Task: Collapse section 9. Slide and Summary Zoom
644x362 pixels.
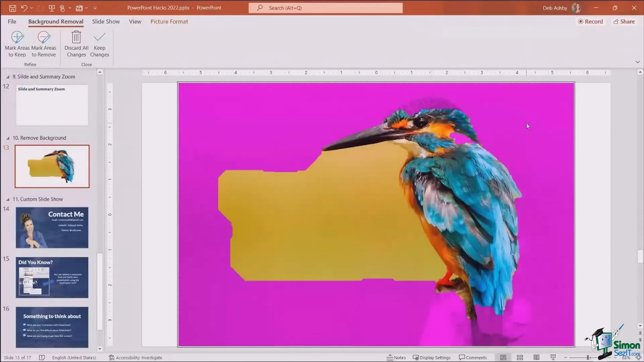Action: point(8,77)
